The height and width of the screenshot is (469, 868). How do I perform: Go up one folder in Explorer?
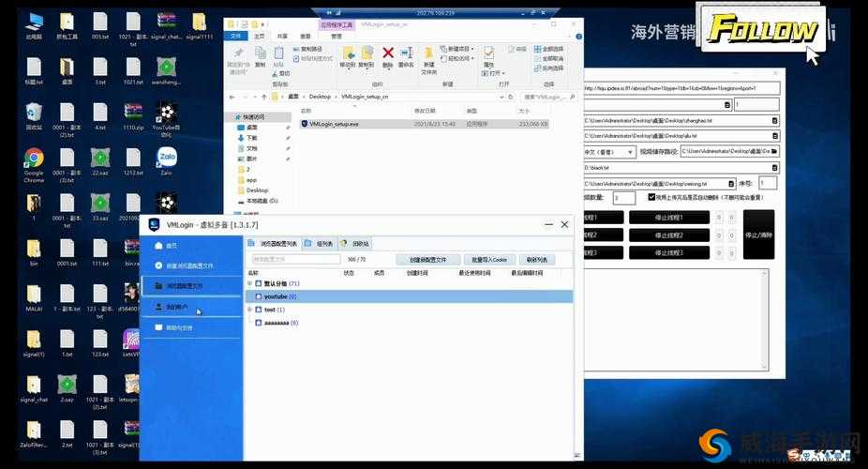coord(264,97)
